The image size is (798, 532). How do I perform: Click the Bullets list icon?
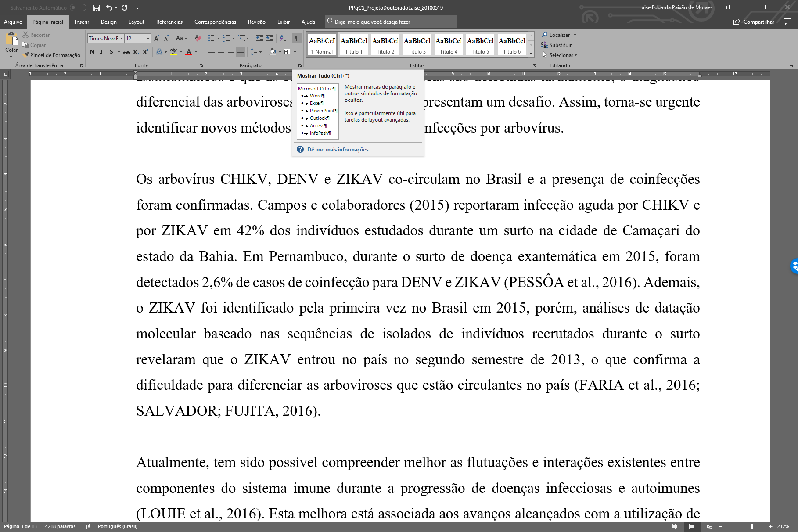pyautogui.click(x=212, y=38)
